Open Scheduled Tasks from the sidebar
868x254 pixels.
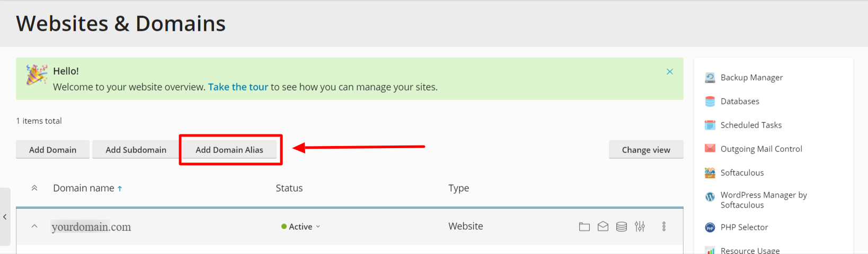click(751, 125)
